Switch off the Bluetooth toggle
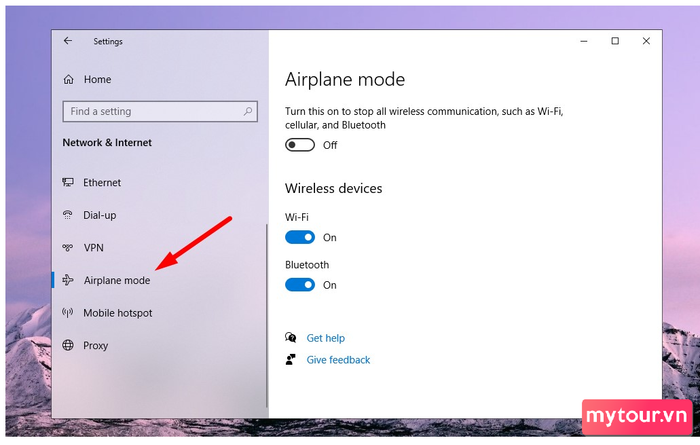 300,285
